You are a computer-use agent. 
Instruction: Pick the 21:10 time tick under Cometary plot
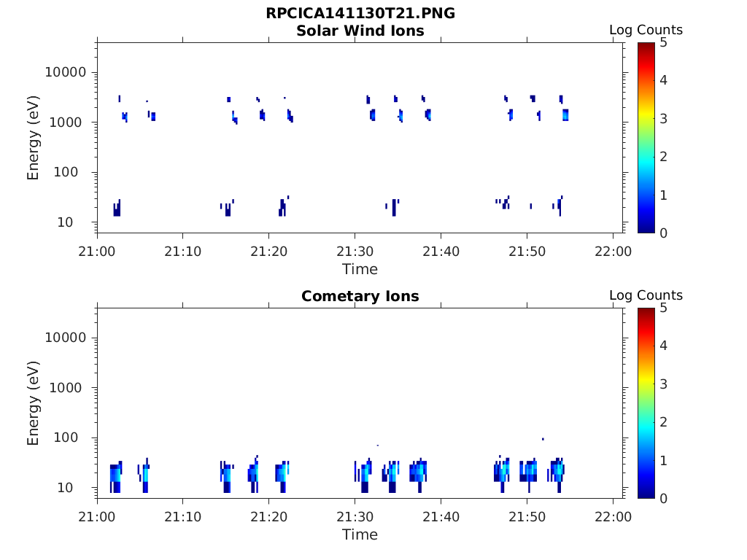point(183,517)
